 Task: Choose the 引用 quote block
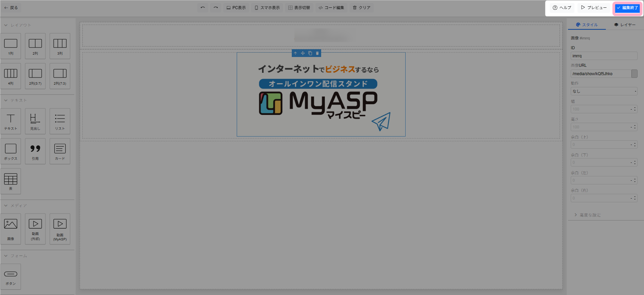tap(35, 151)
